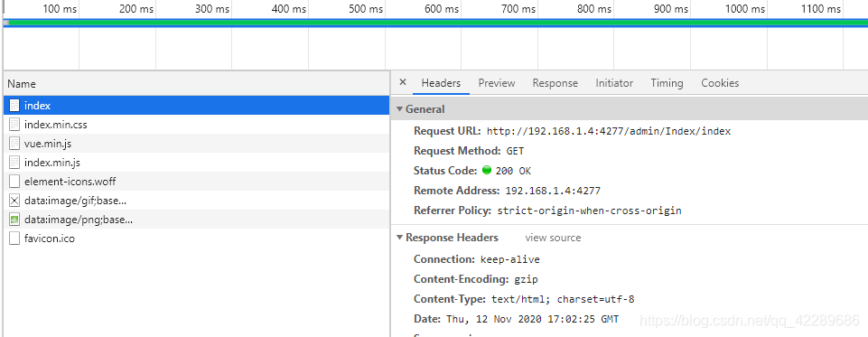Click the strict-origin-when-cross-origin policy value

[x=590, y=211]
